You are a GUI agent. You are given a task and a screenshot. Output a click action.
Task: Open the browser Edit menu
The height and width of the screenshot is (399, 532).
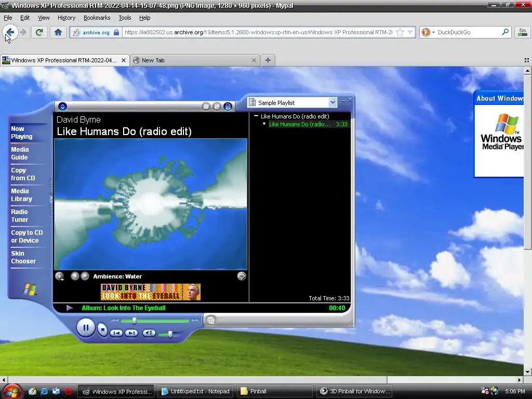click(x=25, y=18)
